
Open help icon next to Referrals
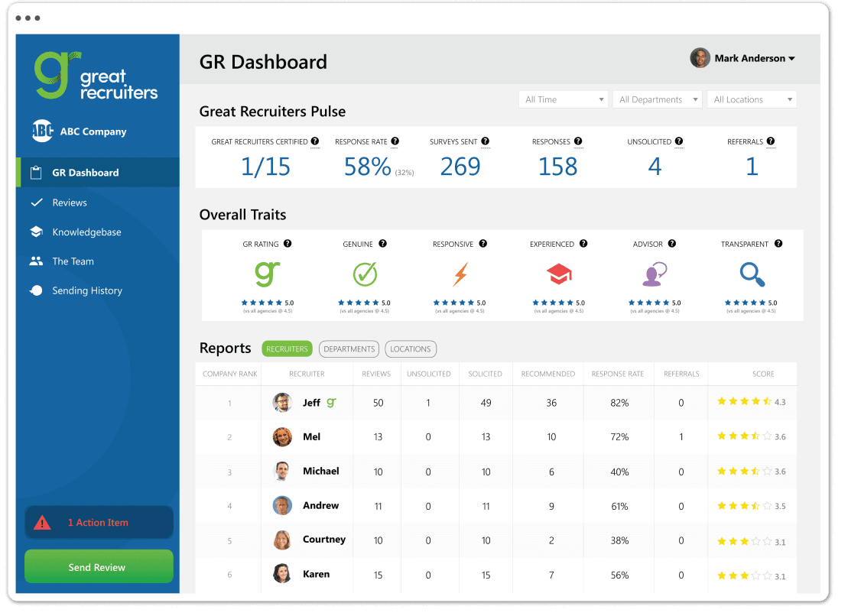(771, 141)
